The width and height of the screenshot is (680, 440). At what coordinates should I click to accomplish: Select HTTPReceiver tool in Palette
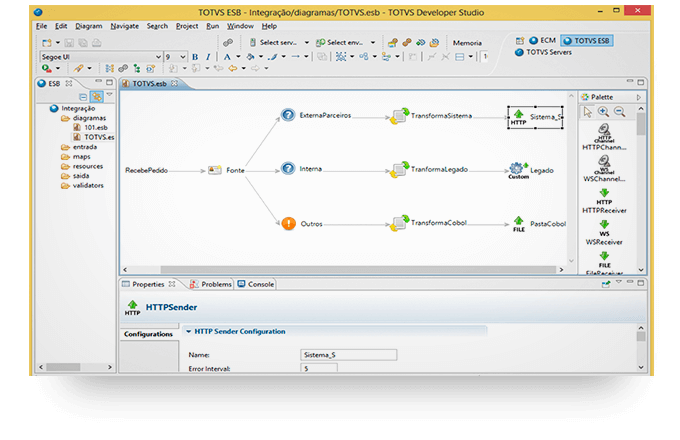pos(604,201)
